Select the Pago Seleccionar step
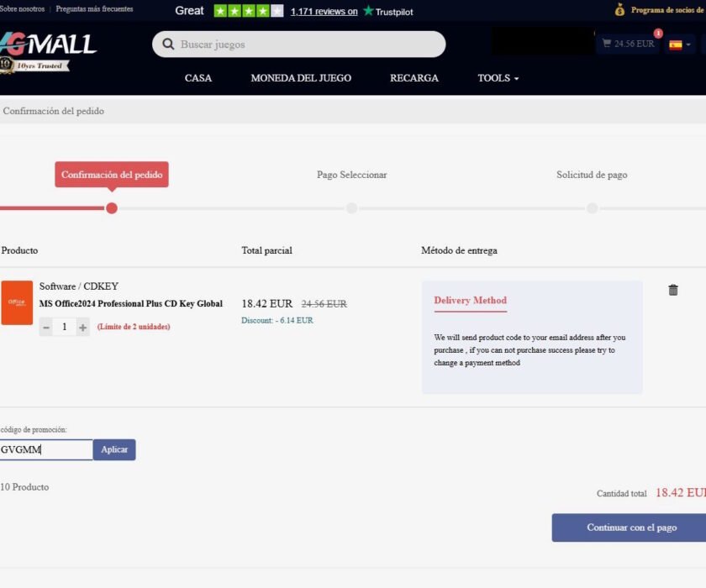 pyautogui.click(x=351, y=175)
